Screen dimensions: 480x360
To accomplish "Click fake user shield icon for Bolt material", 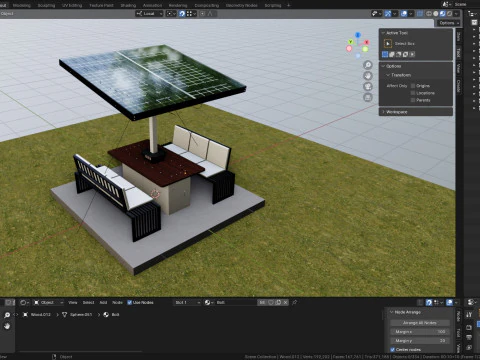I will (271, 302).
